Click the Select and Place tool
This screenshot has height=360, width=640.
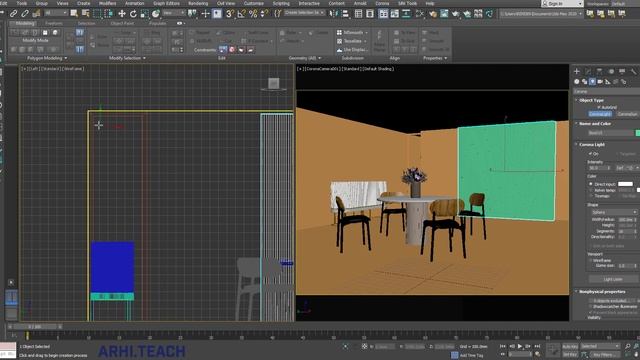(x=156, y=13)
